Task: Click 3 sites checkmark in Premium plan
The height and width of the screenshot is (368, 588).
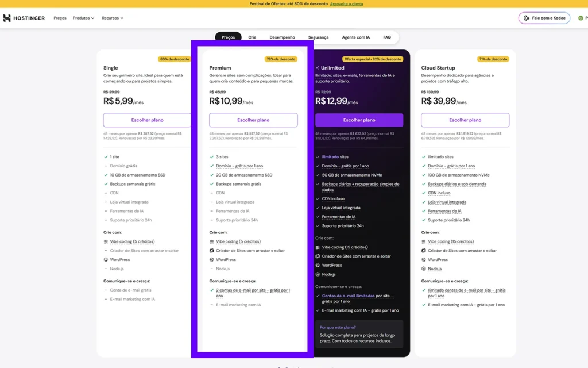Action: tap(212, 157)
